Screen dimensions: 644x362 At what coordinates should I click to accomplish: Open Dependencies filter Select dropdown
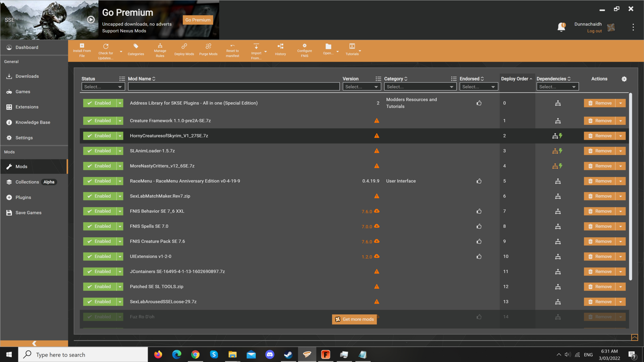point(557,87)
